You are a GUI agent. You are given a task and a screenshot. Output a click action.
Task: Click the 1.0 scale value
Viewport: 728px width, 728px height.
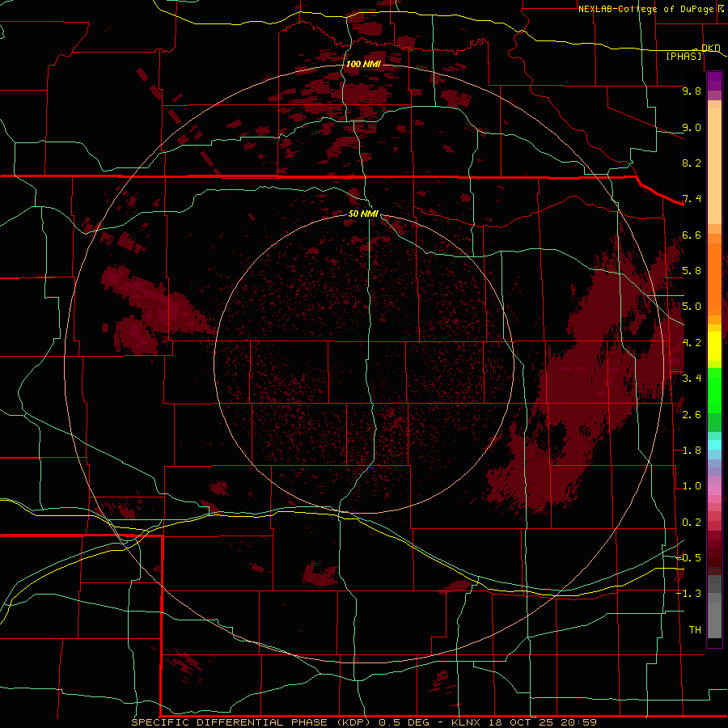(692, 486)
